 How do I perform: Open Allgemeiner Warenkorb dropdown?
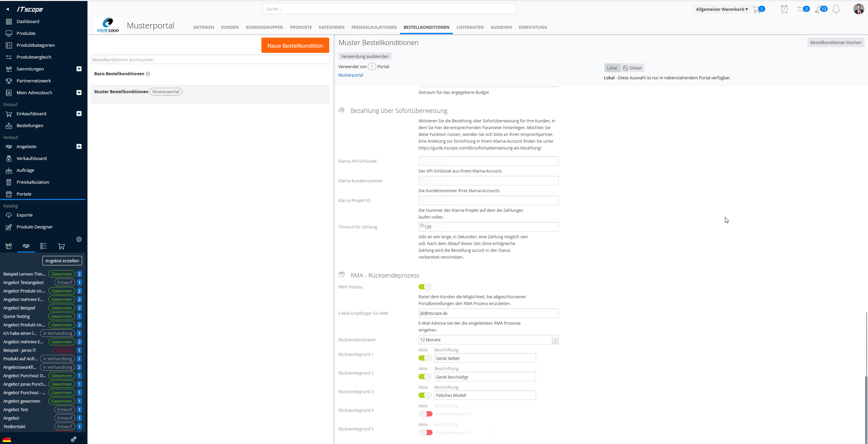[x=722, y=9]
